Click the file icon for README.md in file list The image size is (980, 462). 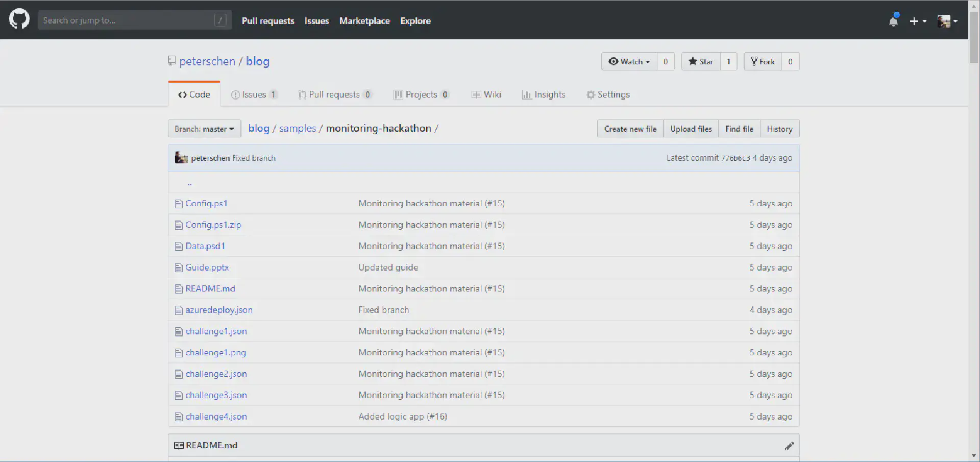coord(179,289)
